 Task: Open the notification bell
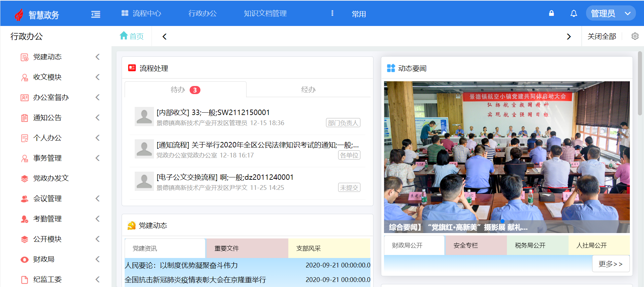[x=574, y=13]
